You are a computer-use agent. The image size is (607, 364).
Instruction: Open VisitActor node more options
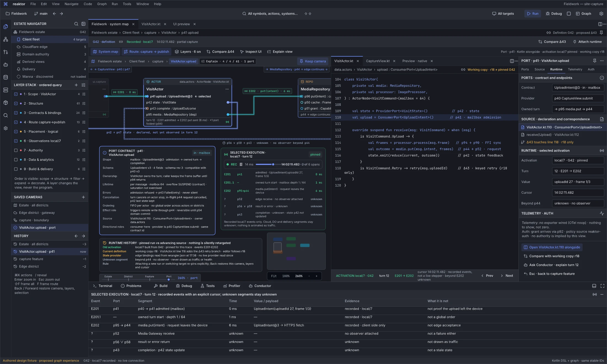(227, 89)
